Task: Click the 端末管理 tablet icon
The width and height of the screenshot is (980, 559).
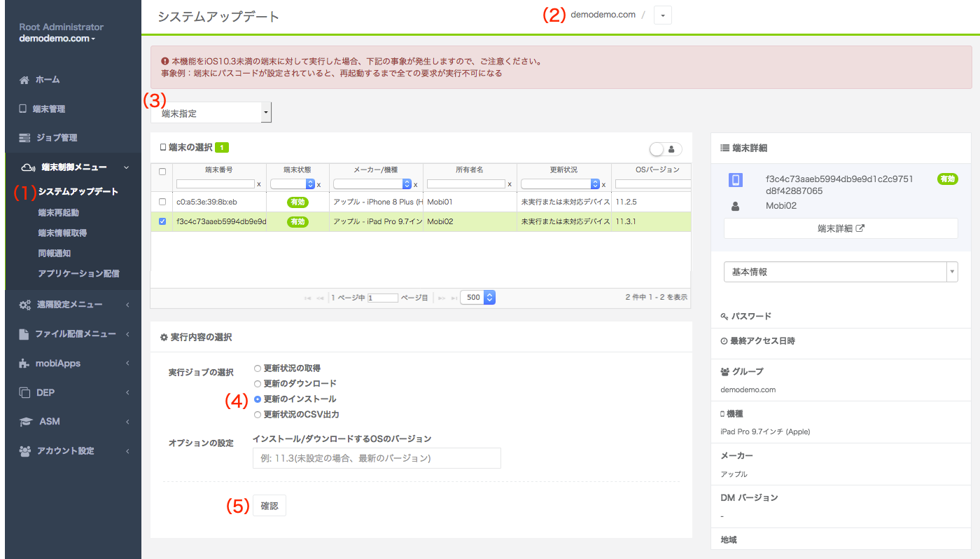Action: [23, 109]
